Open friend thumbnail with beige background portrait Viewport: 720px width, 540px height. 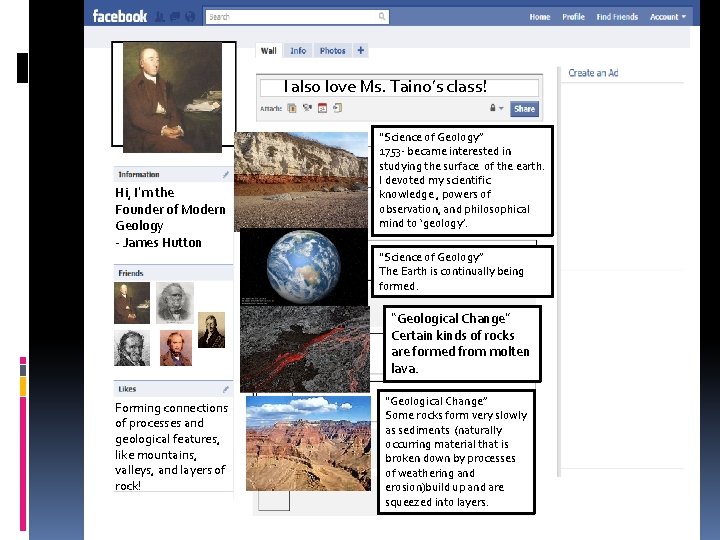(x=211, y=330)
